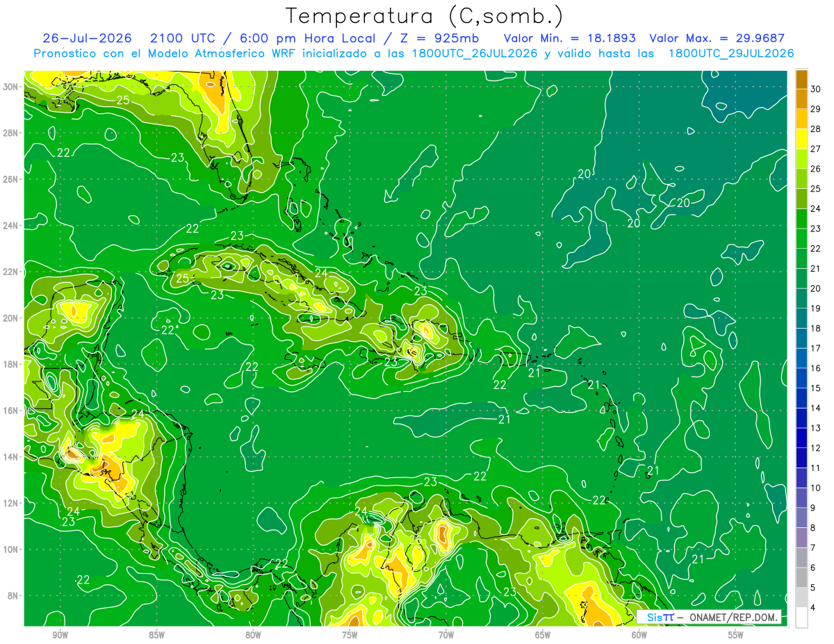Click the 85W longitude axis label
This screenshot has width=834, height=644.
click(x=156, y=635)
